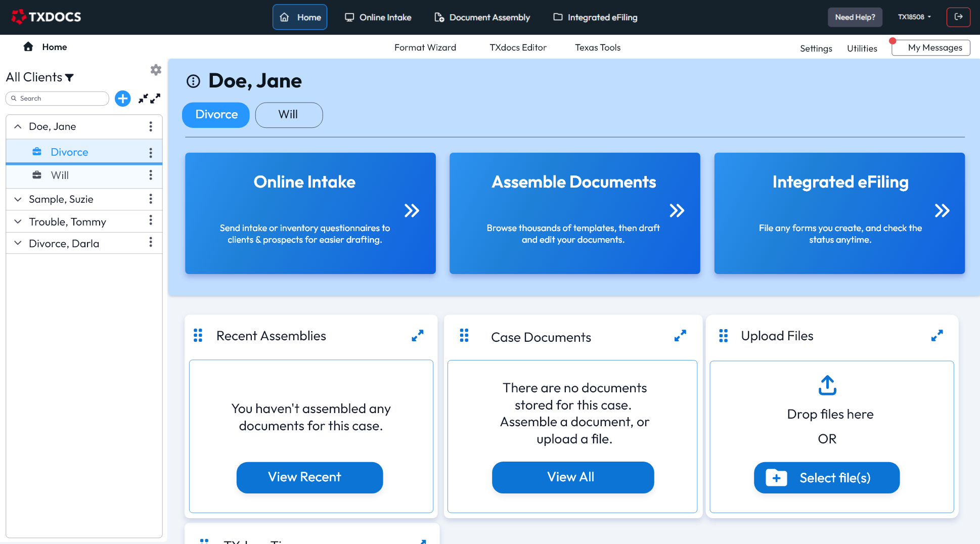Click the Need Help? button
980x544 pixels.
(855, 17)
